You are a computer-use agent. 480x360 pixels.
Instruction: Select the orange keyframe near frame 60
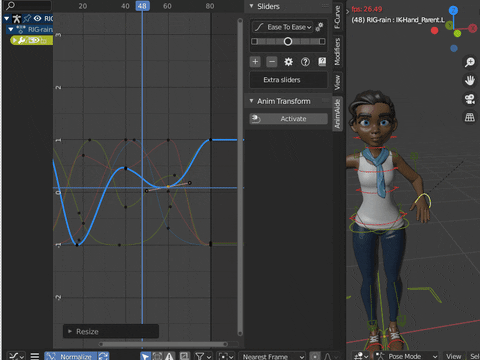coord(168,186)
